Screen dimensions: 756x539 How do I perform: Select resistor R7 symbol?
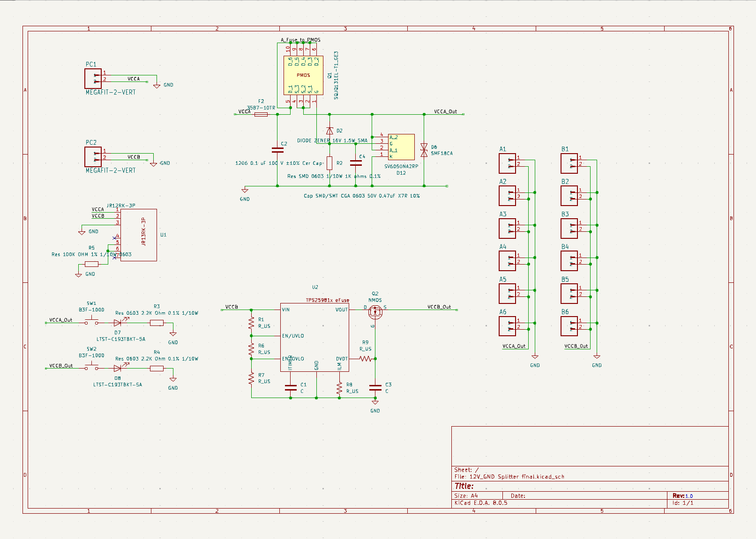[x=252, y=378]
